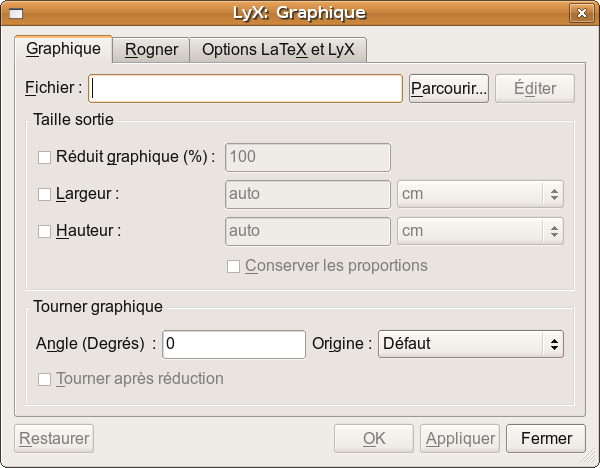
Task: Click the Restaurer button
Action: click(x=54, y=438)
